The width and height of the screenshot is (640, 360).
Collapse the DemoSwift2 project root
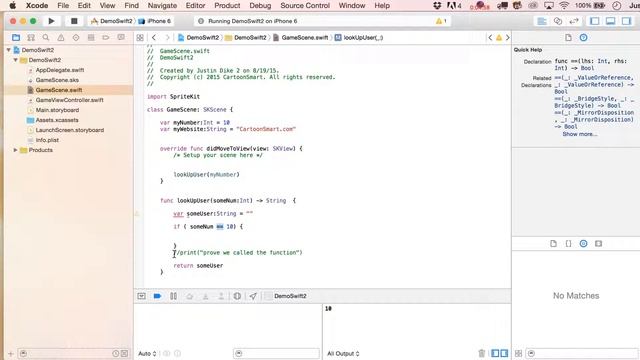pos(9,50)
